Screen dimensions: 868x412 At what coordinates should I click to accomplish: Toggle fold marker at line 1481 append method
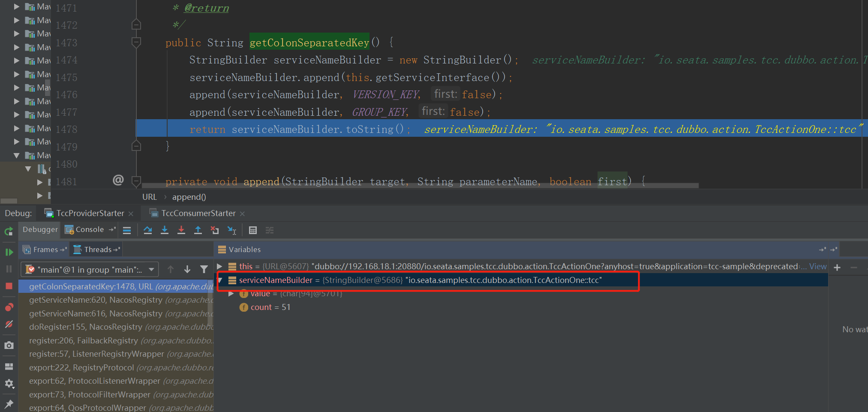(136, 181)
